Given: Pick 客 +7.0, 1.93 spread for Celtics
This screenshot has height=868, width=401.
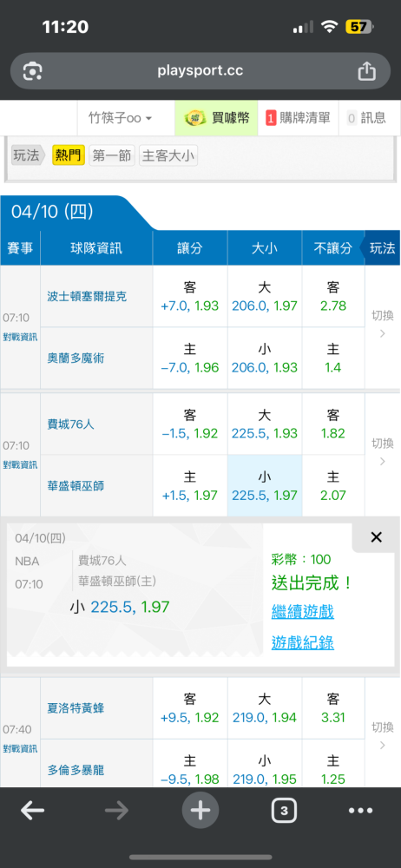Looking at the screenshot, I should coord(190,296).
